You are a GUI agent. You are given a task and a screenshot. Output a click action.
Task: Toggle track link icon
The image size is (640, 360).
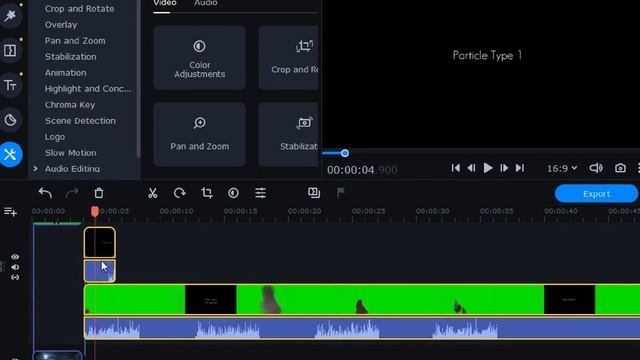tap(15, 278)
